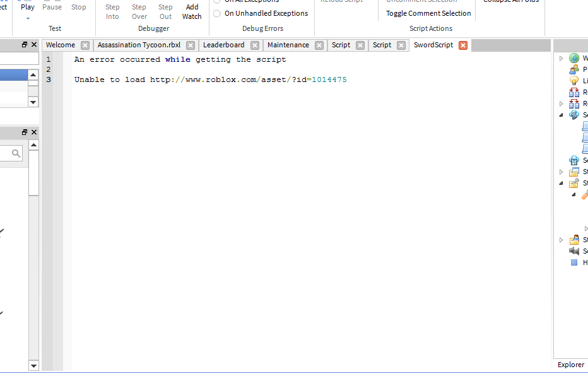The height and width of the screenshot is (381, 588).
Task: Select the StarterPack wrench folder icon
Action: point(573,183)
